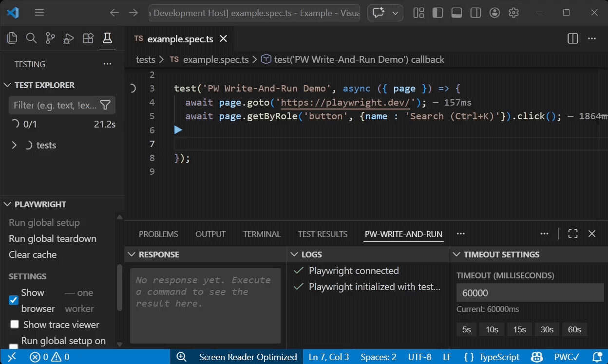Open the GitHub Copilot status bar icon
The image size is (608, 364).
coord(536,357)
